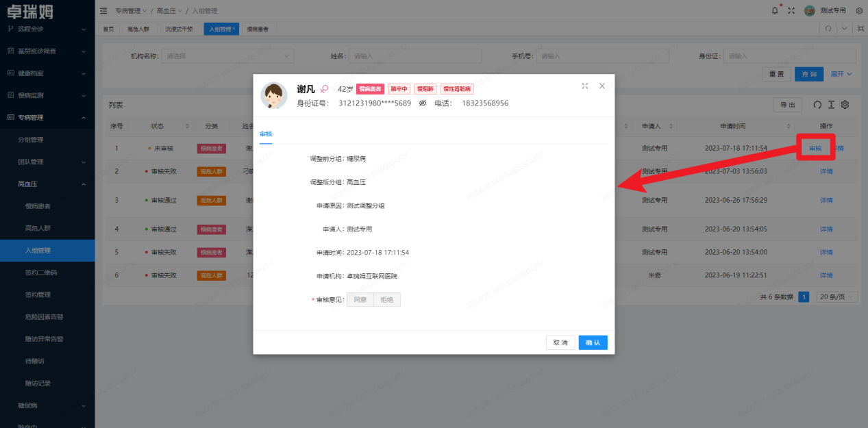Screen dimensions: 868x428
Task: Click the 查询 search button
Action: click(809, 74)
